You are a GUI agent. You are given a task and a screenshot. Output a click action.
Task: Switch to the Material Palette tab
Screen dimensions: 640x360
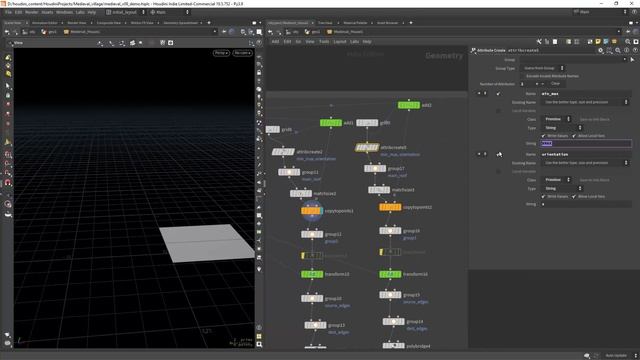pyautogui.click(x=355, y=23)
